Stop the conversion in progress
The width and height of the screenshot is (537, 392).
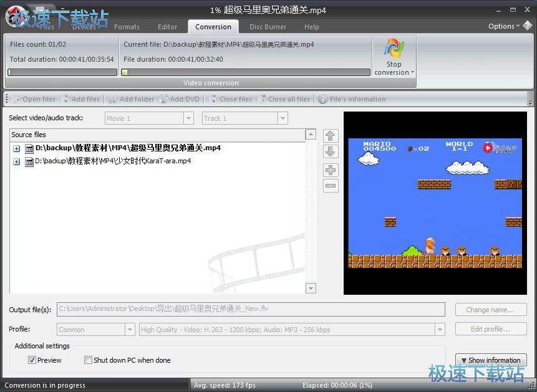[394, 57]
